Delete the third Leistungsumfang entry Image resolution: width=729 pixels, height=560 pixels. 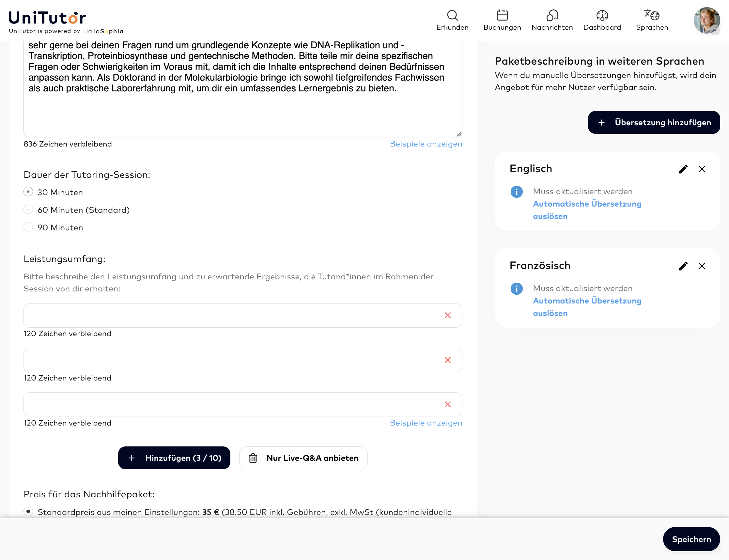click(x=447, y=404)
